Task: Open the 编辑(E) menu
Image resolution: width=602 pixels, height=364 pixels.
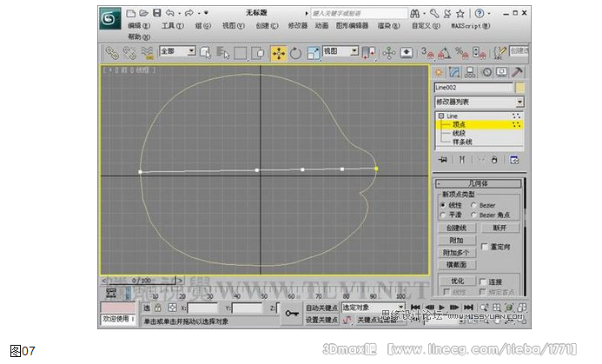Action: (139, 26)
